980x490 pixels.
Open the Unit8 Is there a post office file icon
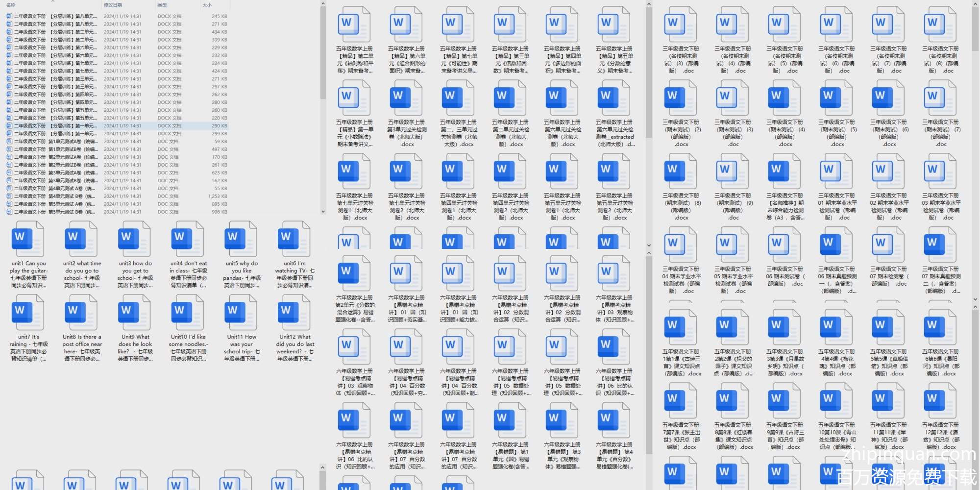(81, 312)
